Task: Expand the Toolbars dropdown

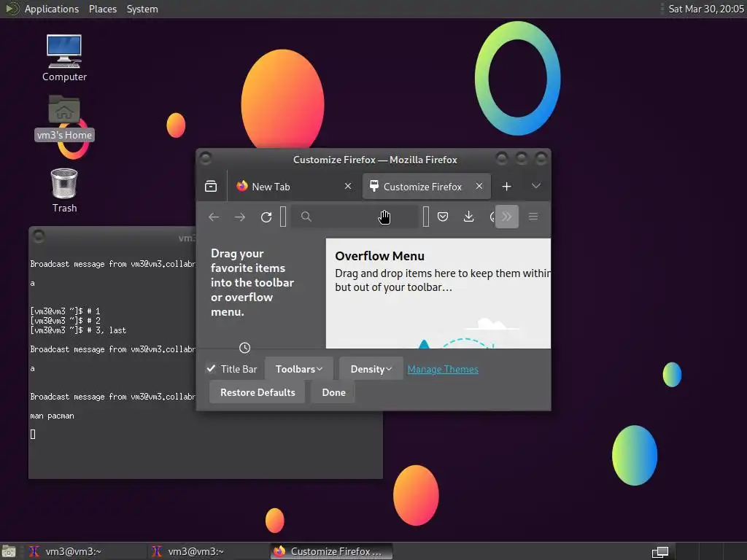Action: pyautogui.click(x=298, y=369)
